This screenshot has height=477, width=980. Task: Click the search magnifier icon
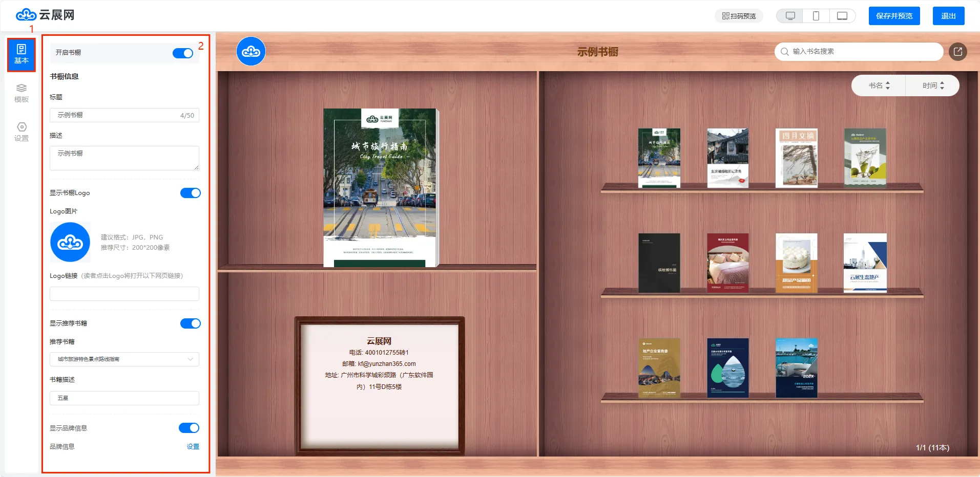(x=784, y=51)
